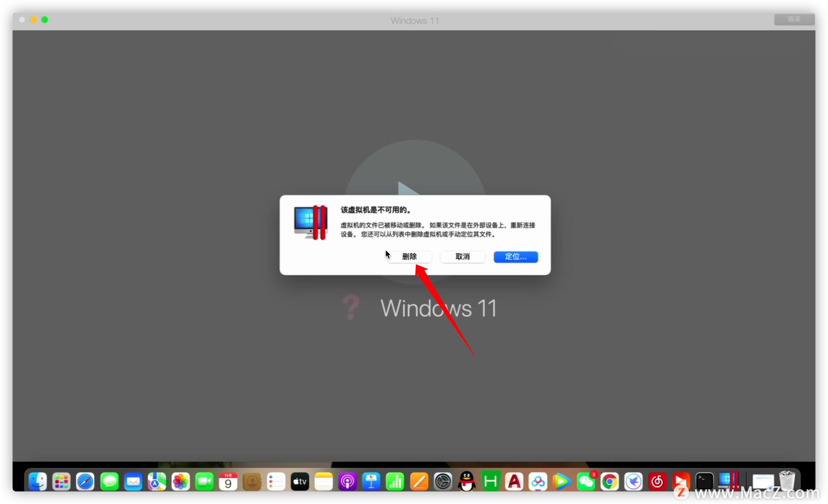The image size is (828, 504).
Task: Open Launchpad from the Dock
Action: coord(61,480)
